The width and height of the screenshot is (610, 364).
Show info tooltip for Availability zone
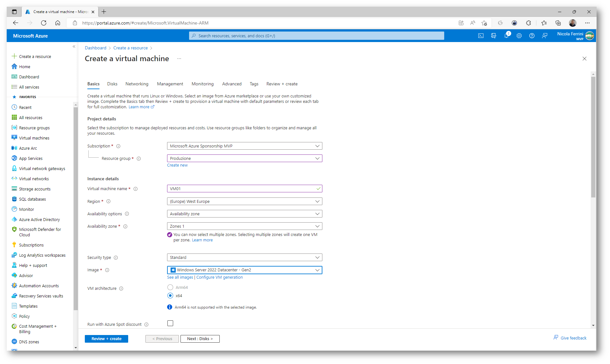tap(125, 226)
